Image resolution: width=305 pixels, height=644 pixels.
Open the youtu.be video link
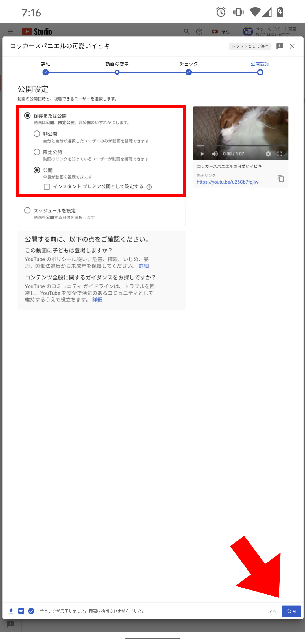(227, 182)
